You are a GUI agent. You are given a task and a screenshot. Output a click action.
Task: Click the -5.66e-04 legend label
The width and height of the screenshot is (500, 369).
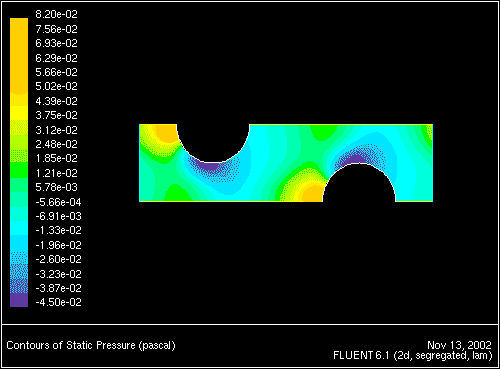pos(58,202)
